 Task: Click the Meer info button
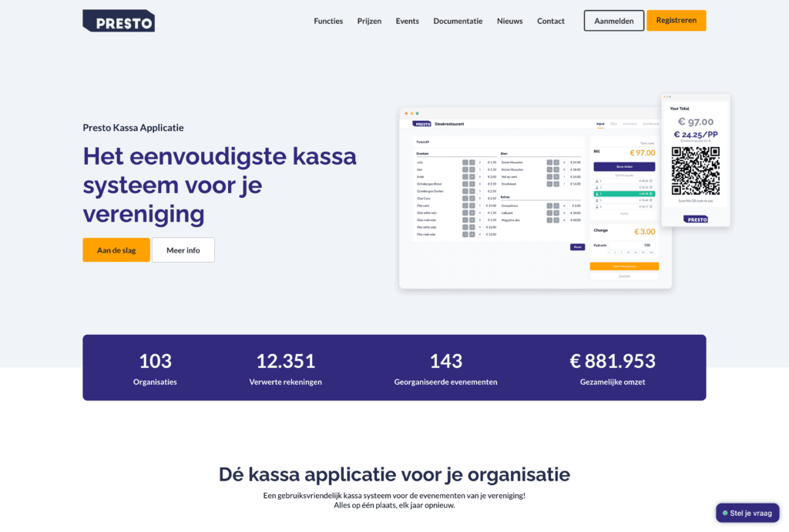(183, 250)
